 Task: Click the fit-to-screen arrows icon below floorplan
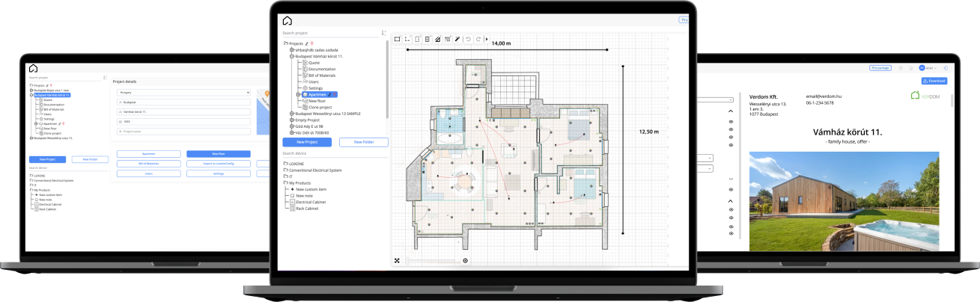(398, 260)
